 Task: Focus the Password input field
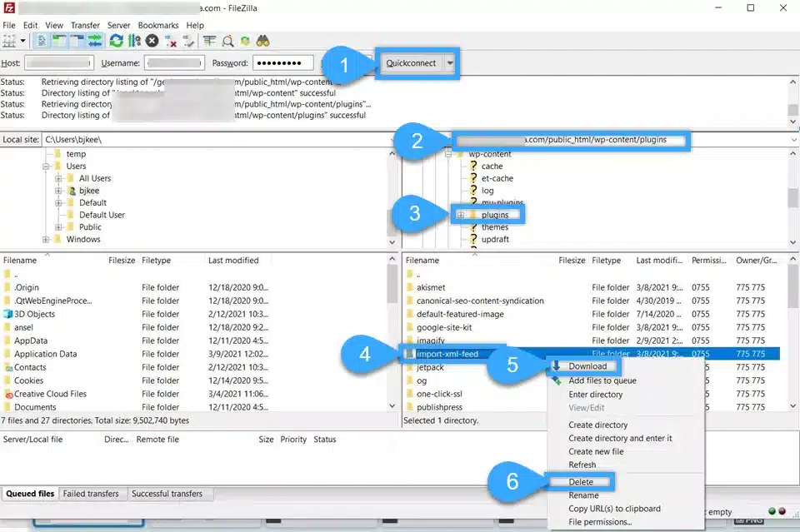coord(283,63)
